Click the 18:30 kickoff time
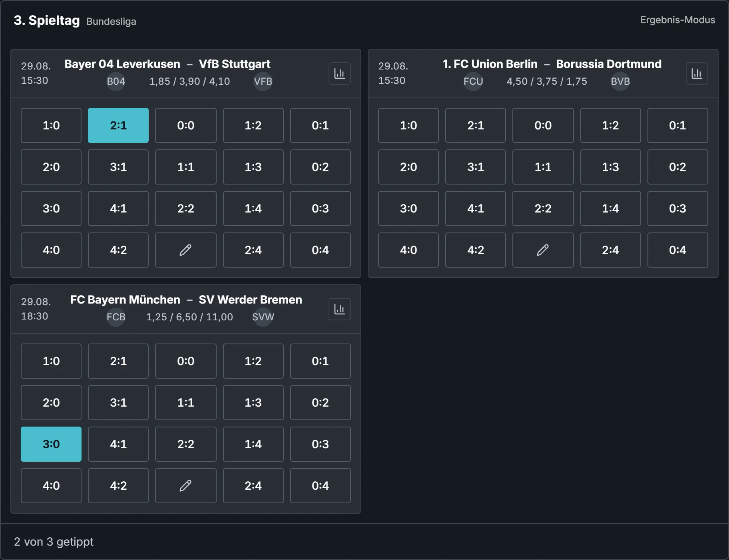The image size is (729, 560). 34,316
